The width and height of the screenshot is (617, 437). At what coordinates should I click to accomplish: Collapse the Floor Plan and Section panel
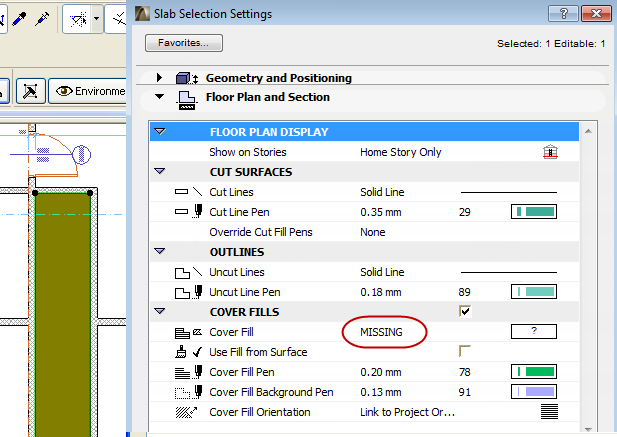tap(158, 98)
